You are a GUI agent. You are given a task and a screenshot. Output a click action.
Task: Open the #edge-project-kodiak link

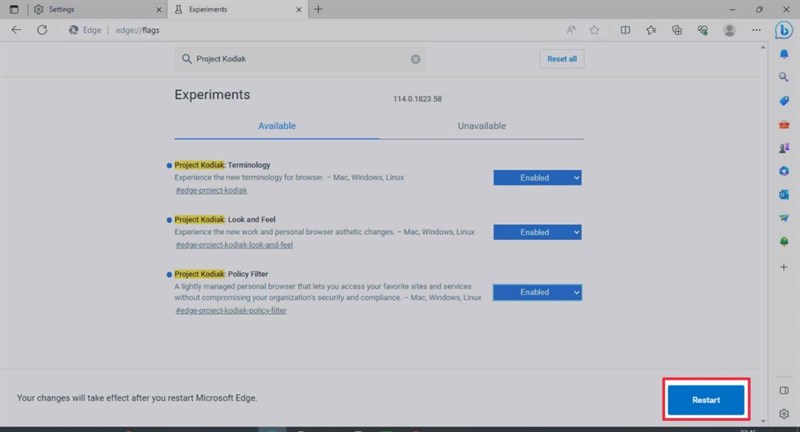click(211, 190)
